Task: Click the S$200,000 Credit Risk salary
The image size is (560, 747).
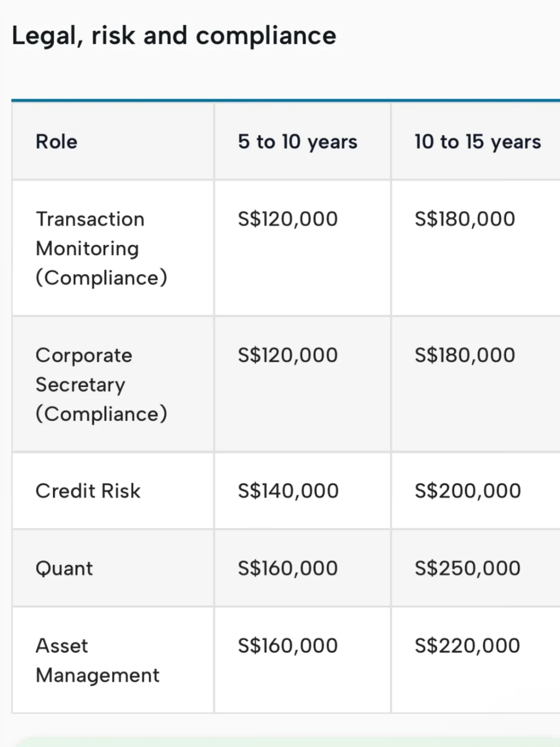Action: (x=468, y=491)
